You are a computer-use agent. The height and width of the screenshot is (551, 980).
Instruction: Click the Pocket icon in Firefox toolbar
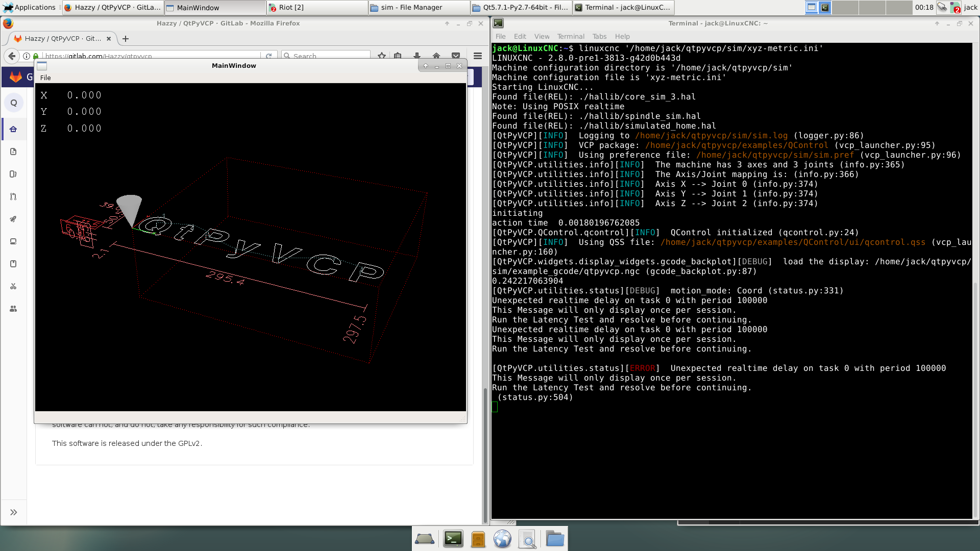[x=456, y=56]
